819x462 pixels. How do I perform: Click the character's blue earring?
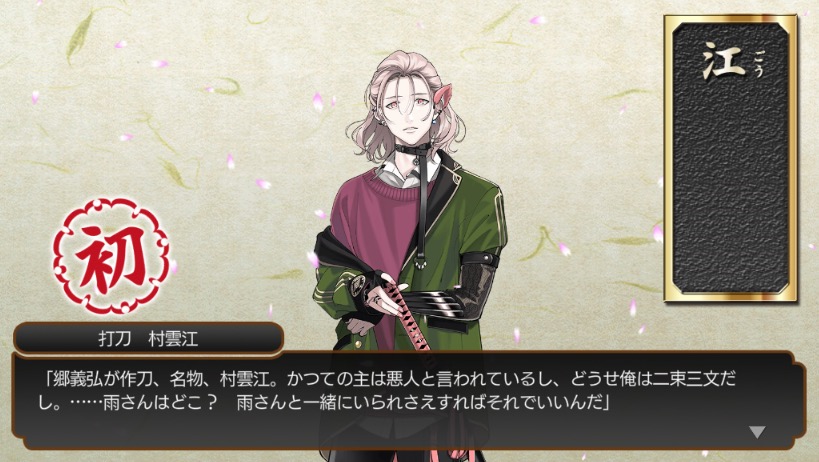click(435, 119)
